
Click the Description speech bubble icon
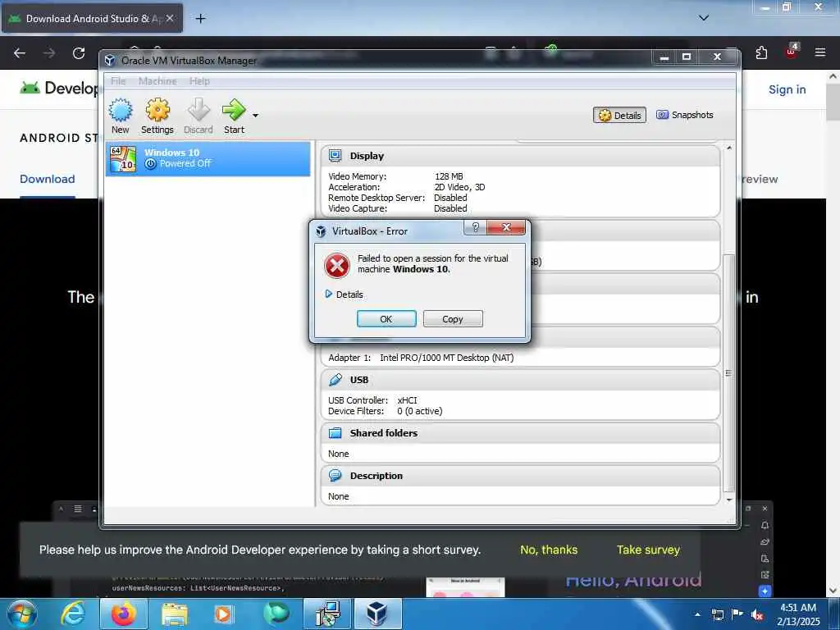[x=336, y=476]
